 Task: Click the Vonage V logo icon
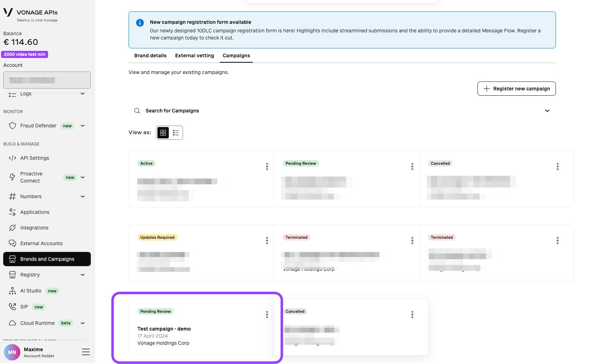coord(8,12)
